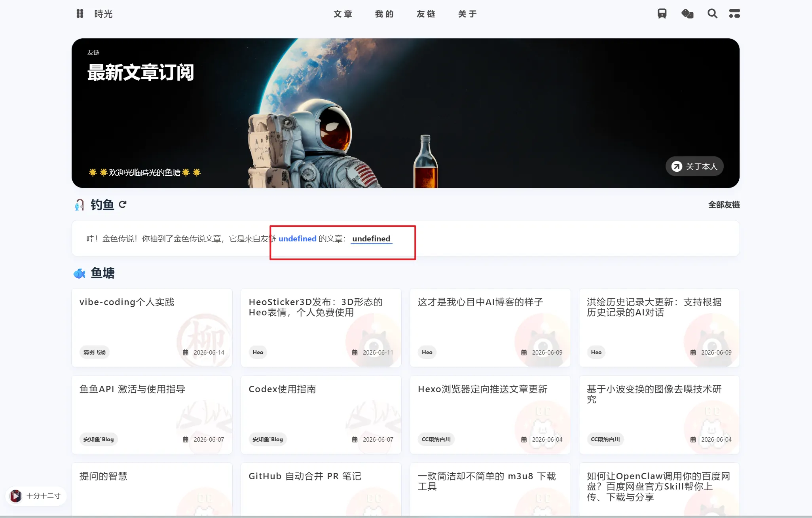Go to 時光 site home title

pos(103,14)
